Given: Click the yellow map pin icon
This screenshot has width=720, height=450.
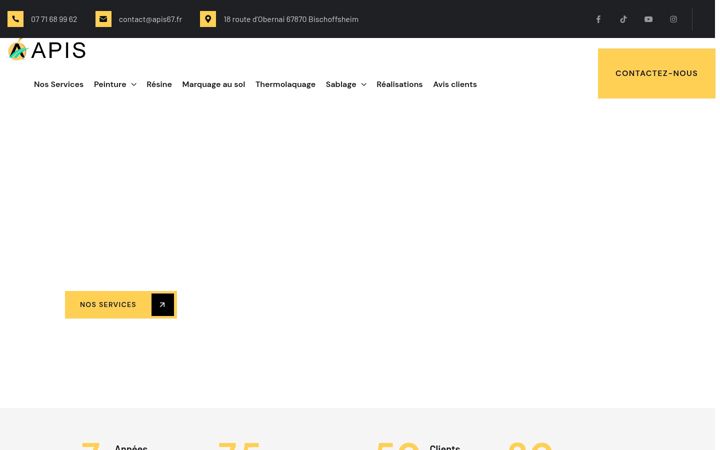Looking at the screenshot, I should pyautogui.click(x=208, y=19).
